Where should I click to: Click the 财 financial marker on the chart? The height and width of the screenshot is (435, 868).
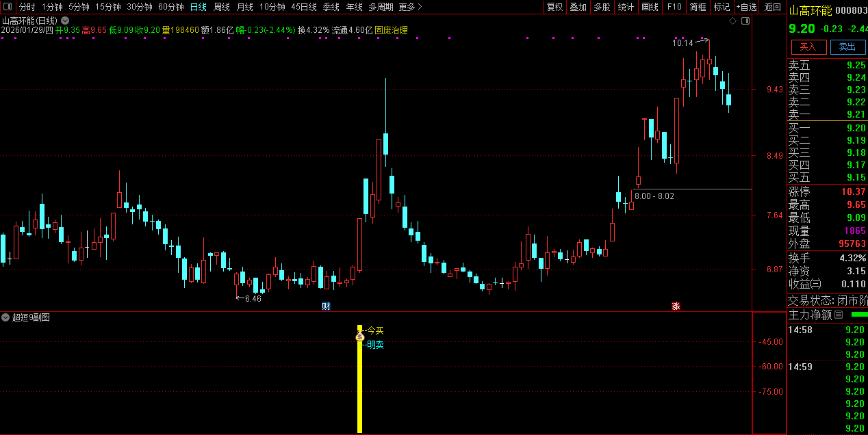coord(326,306)
